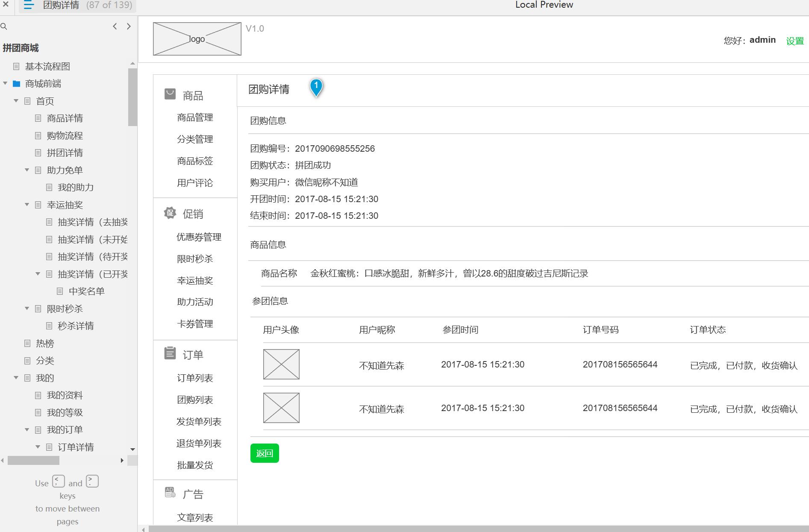
Task: Open 购物流程 page in sitemap
Action: (65, 135)
